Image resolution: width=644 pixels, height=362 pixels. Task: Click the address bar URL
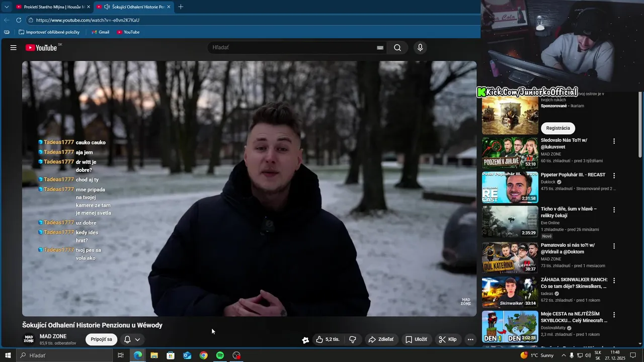click(x=88, y=20)
